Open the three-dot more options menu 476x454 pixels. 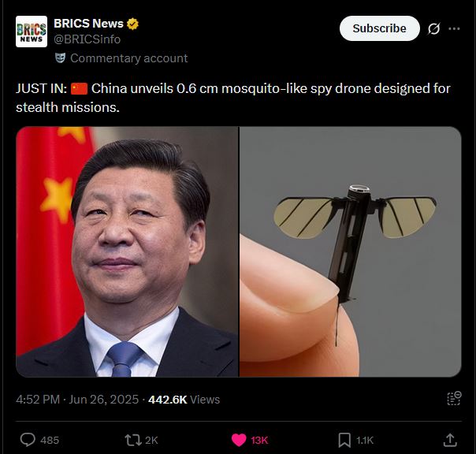[x=454, y=28]
